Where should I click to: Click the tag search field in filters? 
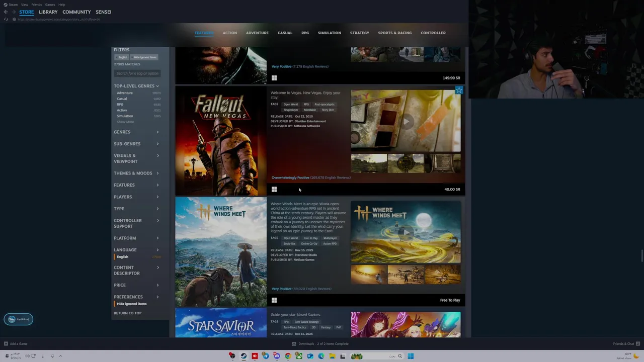tap(137, 73)
